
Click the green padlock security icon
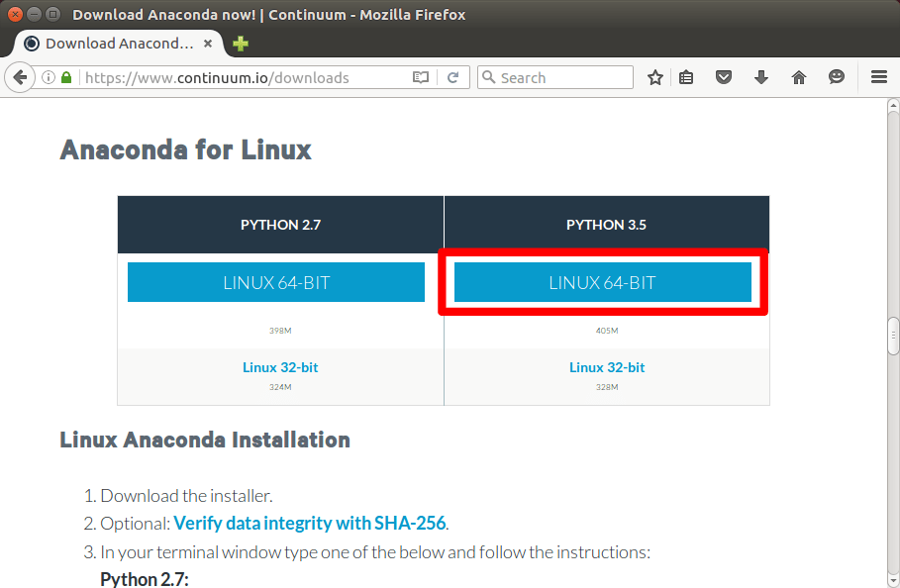66,77
